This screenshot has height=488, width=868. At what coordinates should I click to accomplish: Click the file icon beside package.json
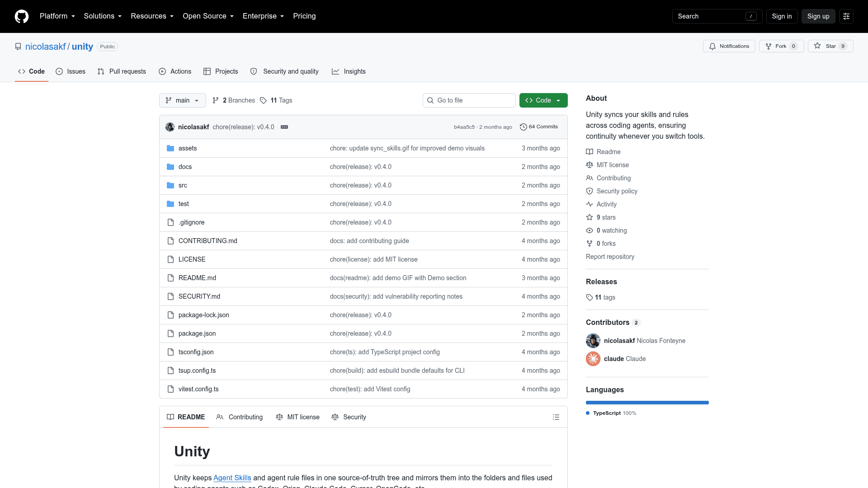click(170, 333)
